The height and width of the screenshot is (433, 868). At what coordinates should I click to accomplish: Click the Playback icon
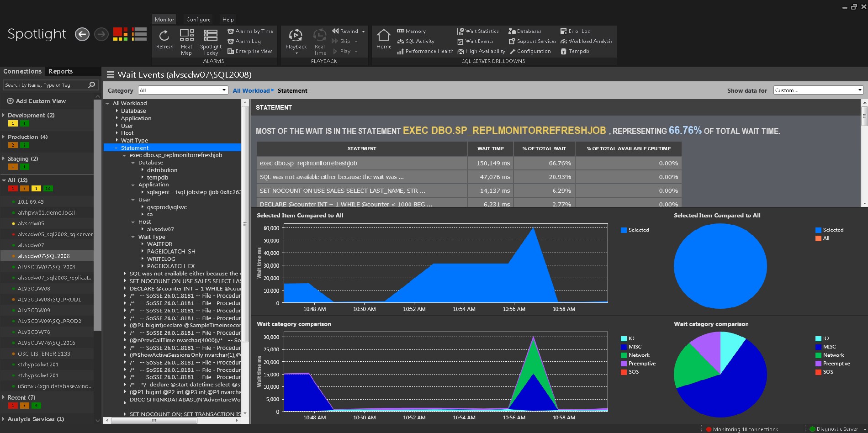click(296, 36)
